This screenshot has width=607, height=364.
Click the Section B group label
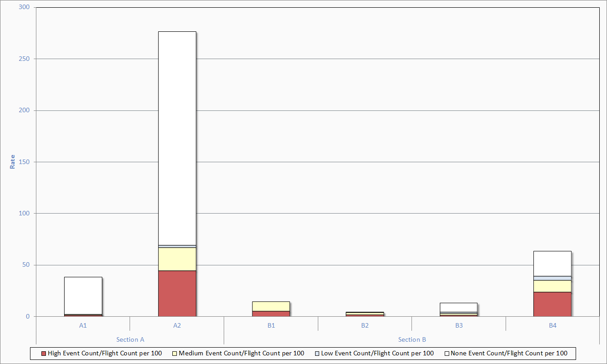point(412,339)
